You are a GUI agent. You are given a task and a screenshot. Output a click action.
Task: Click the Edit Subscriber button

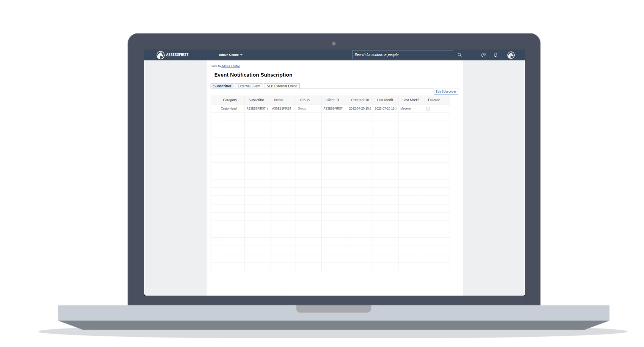click(445, 91)
